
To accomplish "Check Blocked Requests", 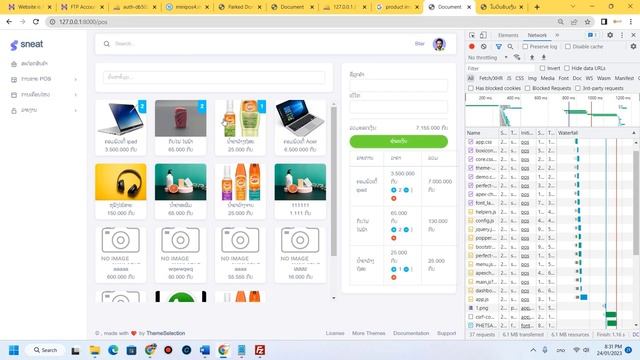I will [x=527, y=88].
